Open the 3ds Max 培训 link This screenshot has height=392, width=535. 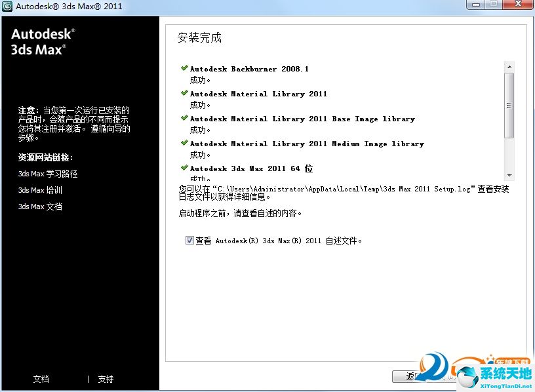pyautogui.click(x=40, y=190)
